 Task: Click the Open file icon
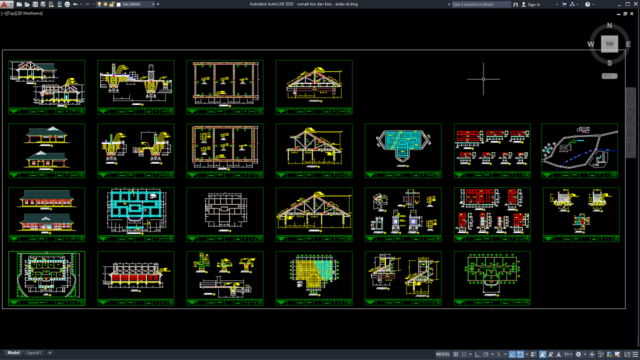click(27, 4)
